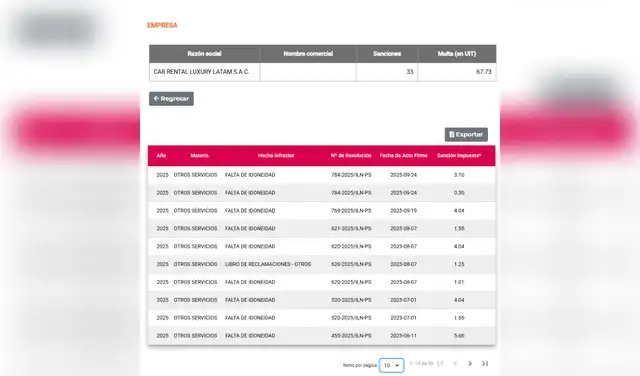Select resolution 769-2025/ILN-PS
This screenshot has height=376, width=640.
[x=351, y=211]
